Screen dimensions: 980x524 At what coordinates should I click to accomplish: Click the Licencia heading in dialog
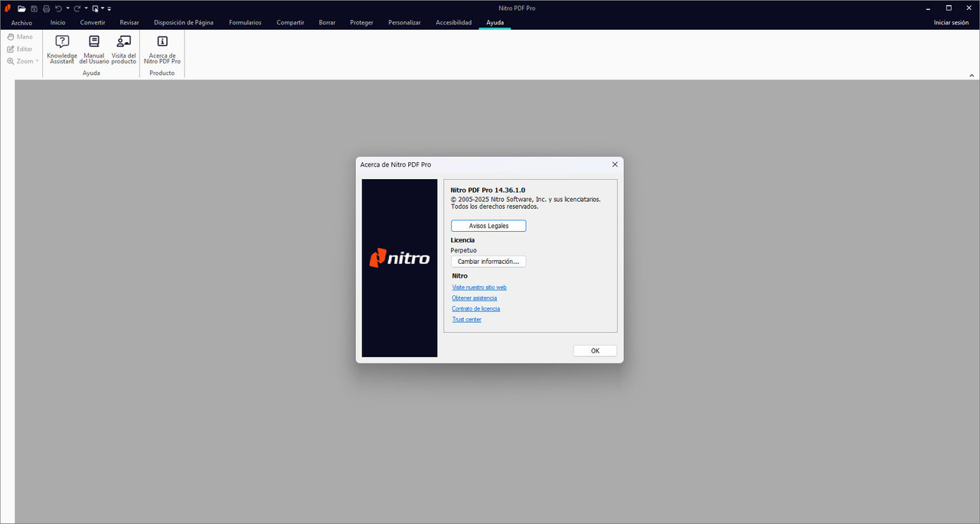click(x=462, y=240)
